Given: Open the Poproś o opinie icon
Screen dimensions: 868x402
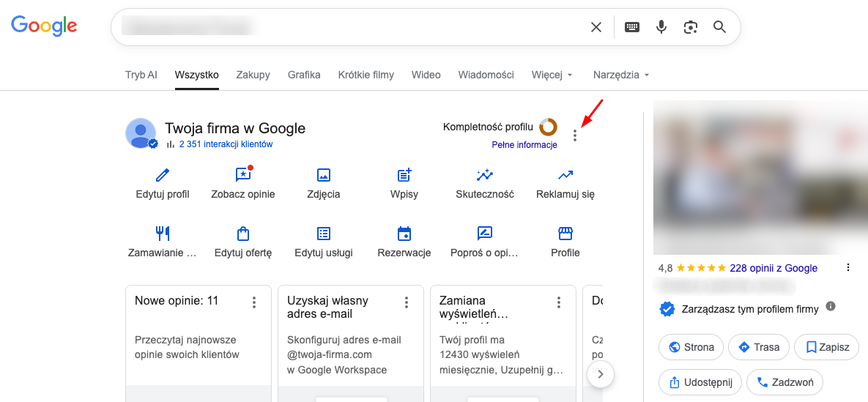Looking at the screenshot, I should click(485, 234).
